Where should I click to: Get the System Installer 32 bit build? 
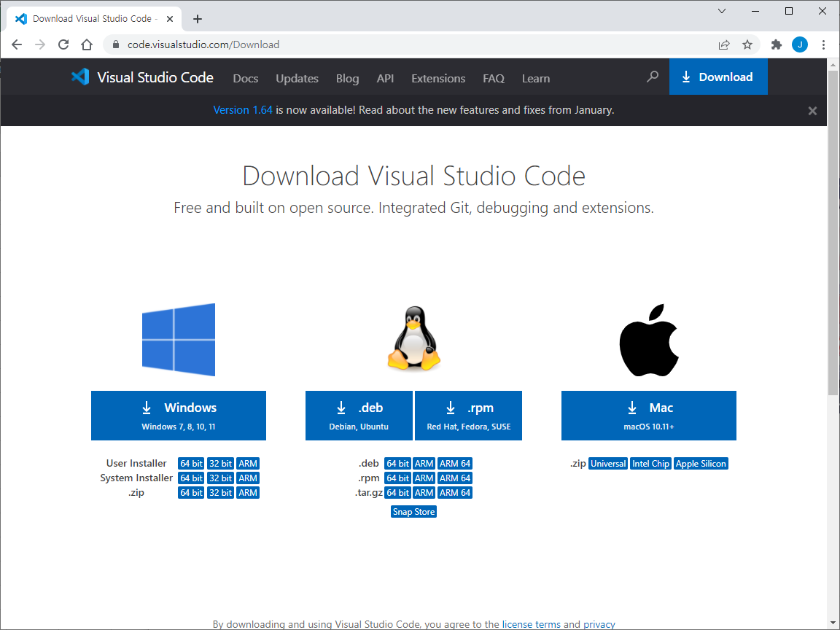220,478
